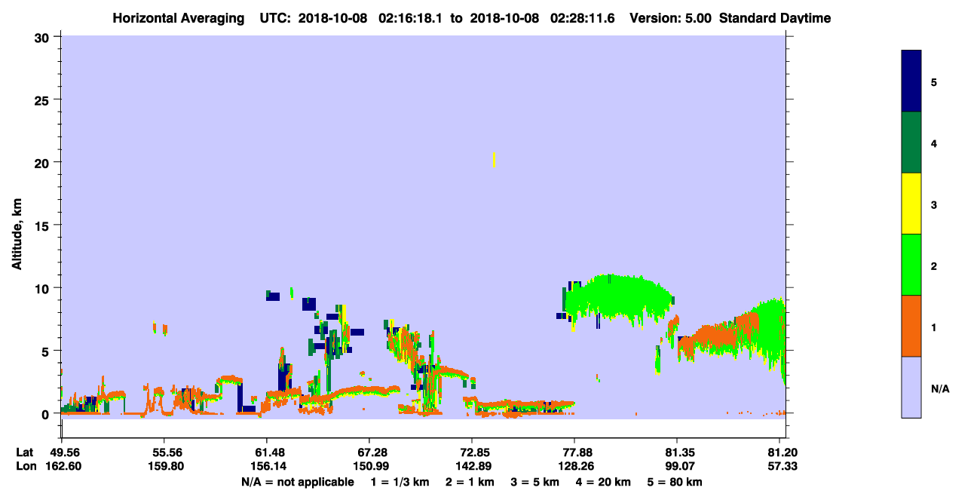Click the start time '02:16:18.1'
980x503 pixels.
(409, 18)
